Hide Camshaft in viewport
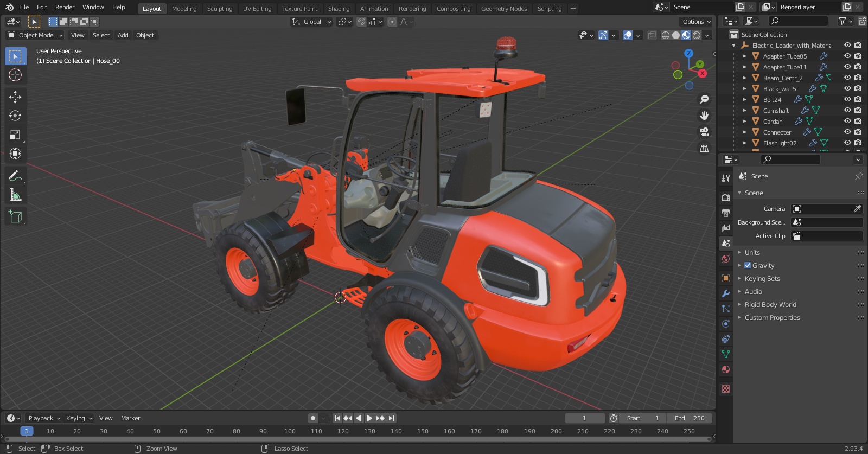868x454 pixels. (847, 110)
